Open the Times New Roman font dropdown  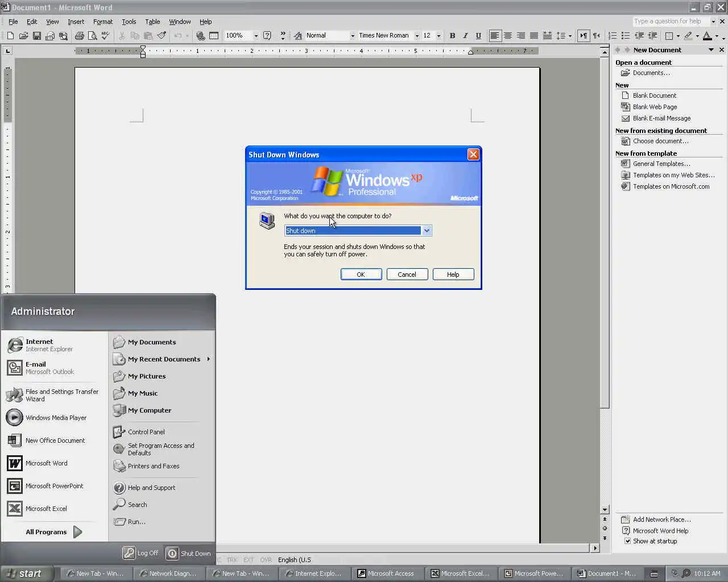[x=417, y=35]
